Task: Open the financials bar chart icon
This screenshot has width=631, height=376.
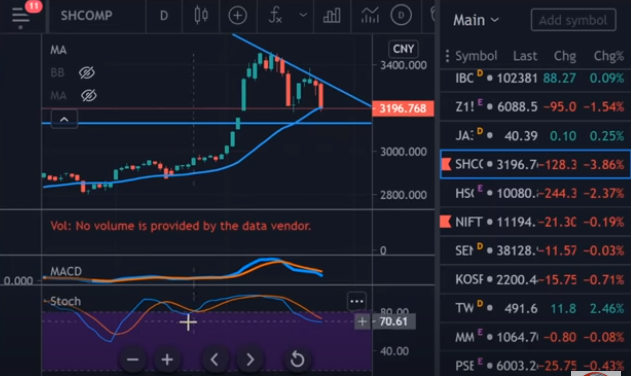Action: 332,16
